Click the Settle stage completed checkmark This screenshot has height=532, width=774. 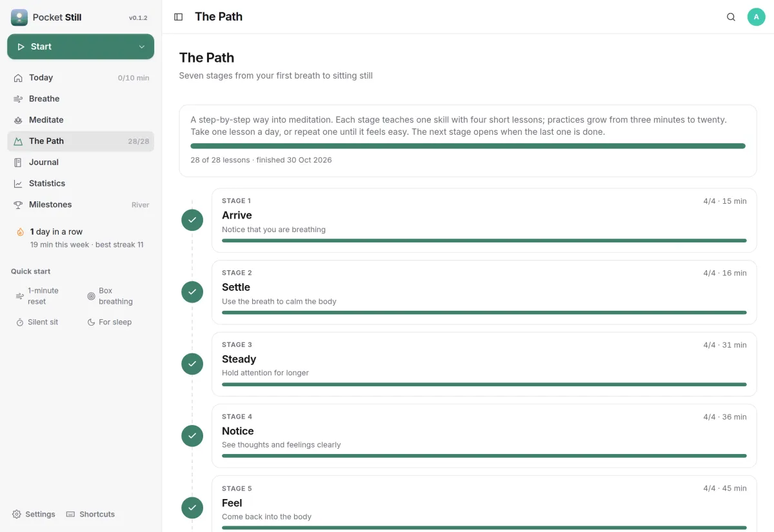coord(192,292)
